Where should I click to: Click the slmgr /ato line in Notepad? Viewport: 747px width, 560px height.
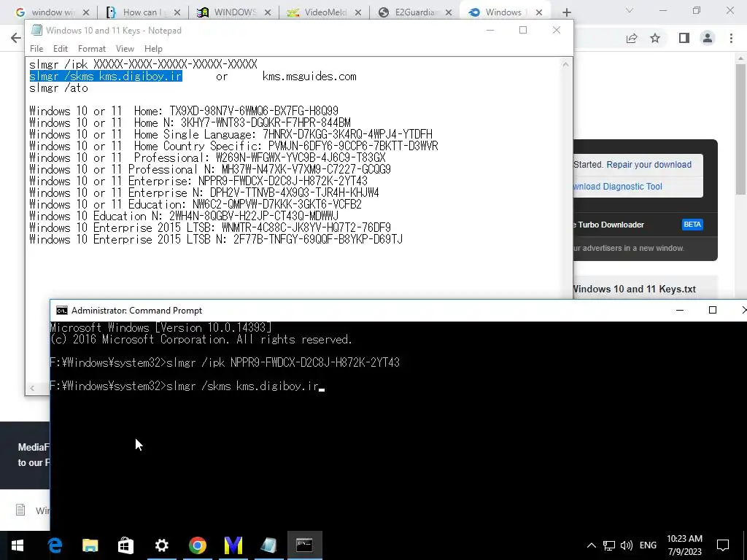[58, 88]
